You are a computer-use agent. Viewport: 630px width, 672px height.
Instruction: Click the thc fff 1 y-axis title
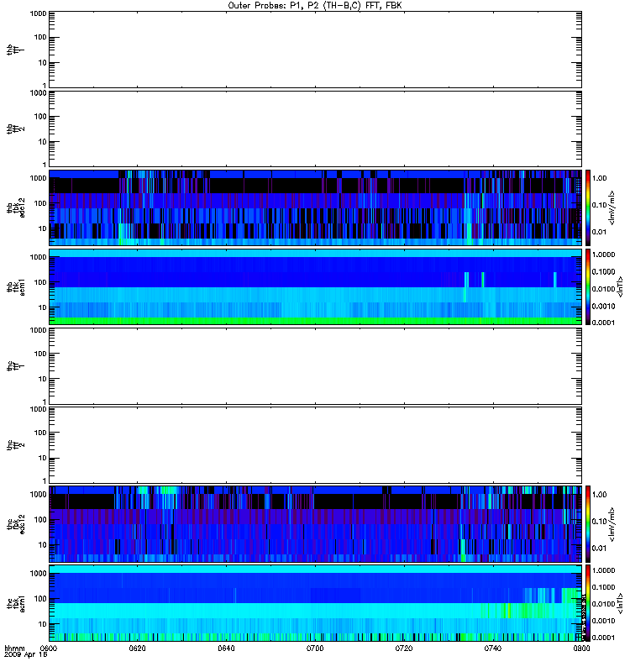[x=15, y=366]
